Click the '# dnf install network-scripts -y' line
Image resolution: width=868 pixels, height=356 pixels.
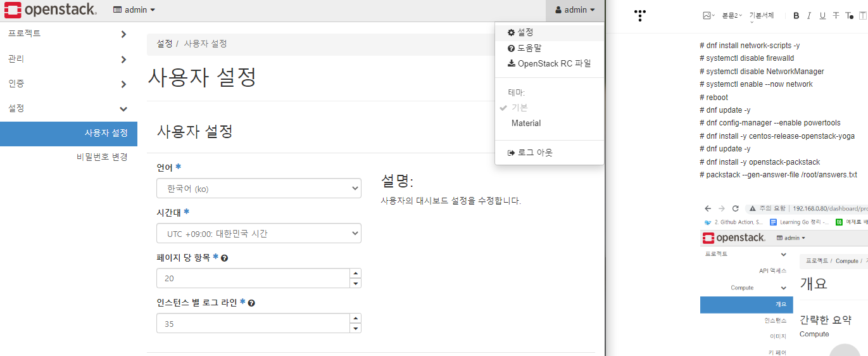750,46
